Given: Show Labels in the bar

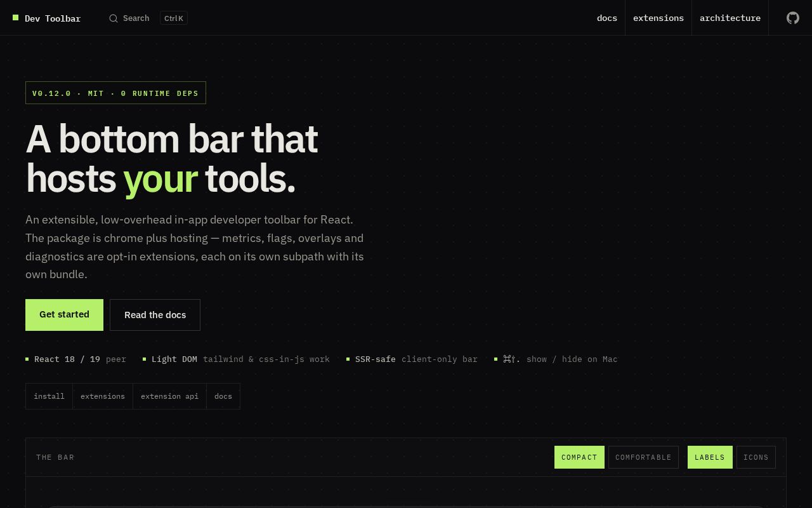Looking at the screenshot, I should pos(710,457).
